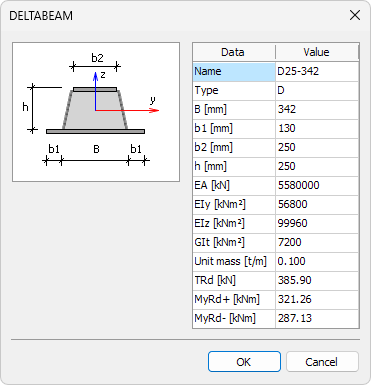Click the EIz value 99960
The width and height of the screenshot is (371, 385).
[317, 224]
